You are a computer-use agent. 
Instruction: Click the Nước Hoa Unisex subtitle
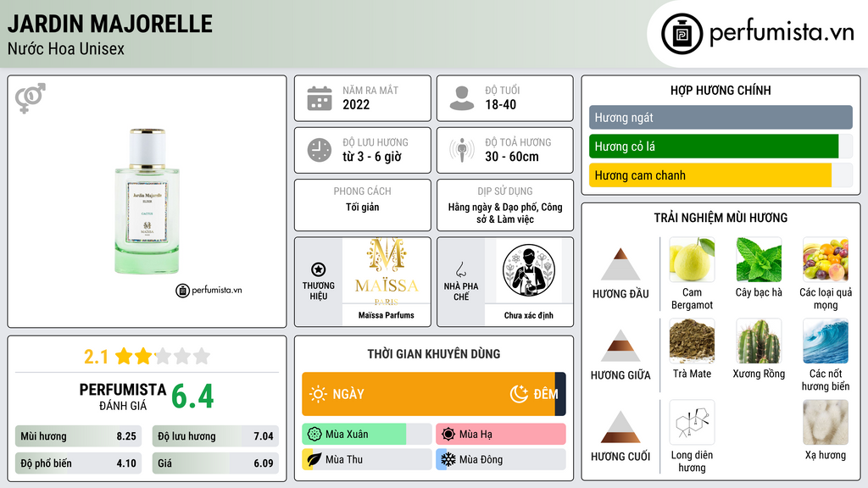click(66, 48)
